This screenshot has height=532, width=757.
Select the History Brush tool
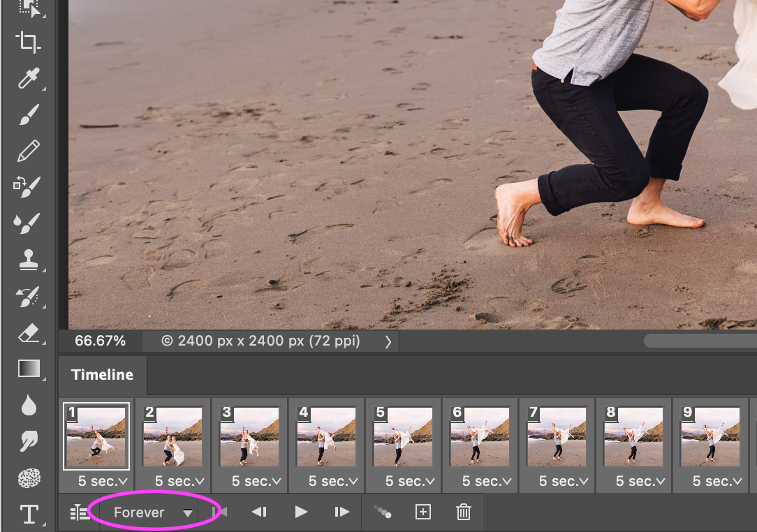point(28,295)
